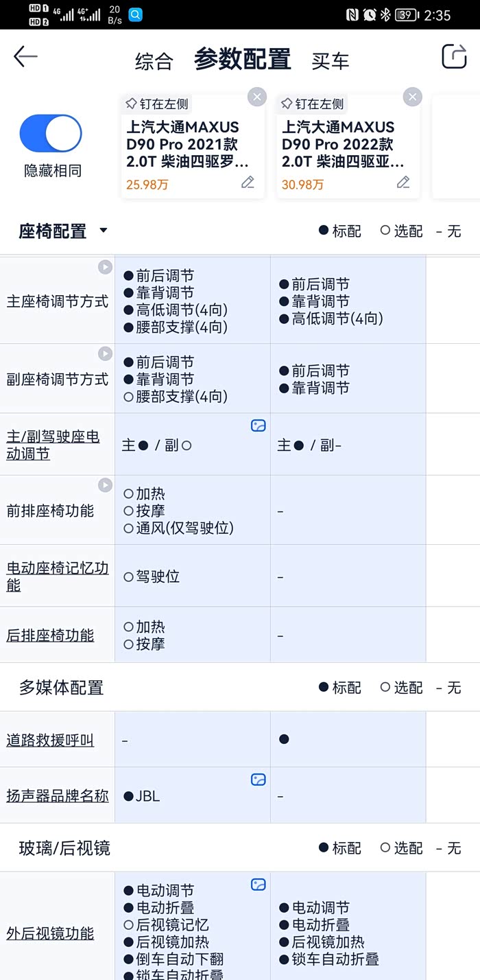
Task: Open image icon in 外后视镜功能 row
Action: (258, 885)
